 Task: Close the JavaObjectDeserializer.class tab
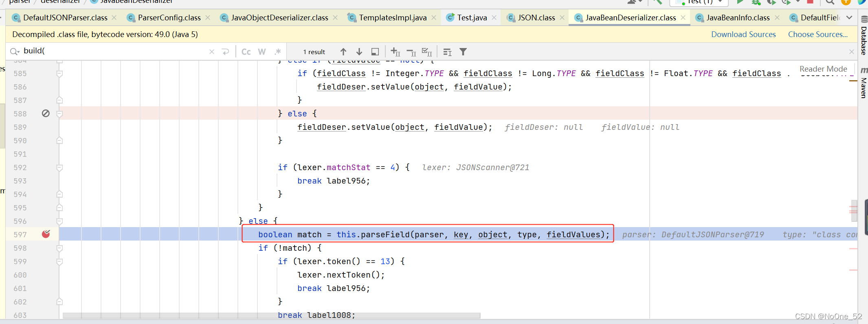click(335, 18)
